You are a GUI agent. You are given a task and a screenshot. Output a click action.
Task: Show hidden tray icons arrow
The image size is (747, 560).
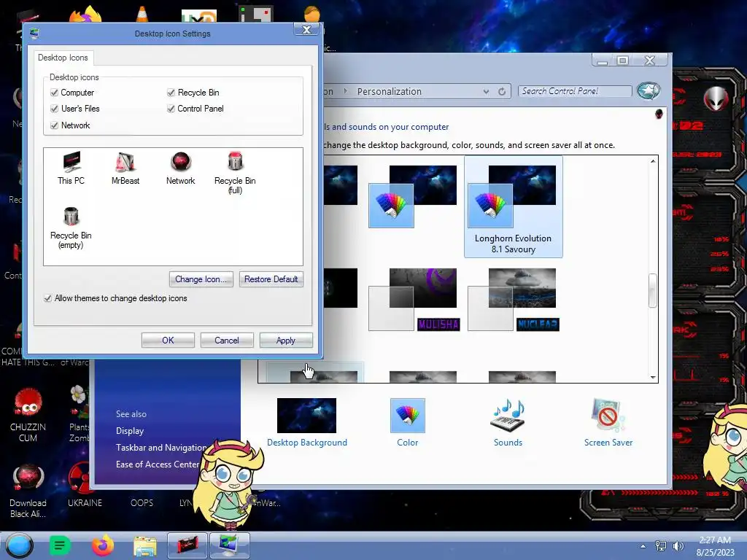(643, 546)
